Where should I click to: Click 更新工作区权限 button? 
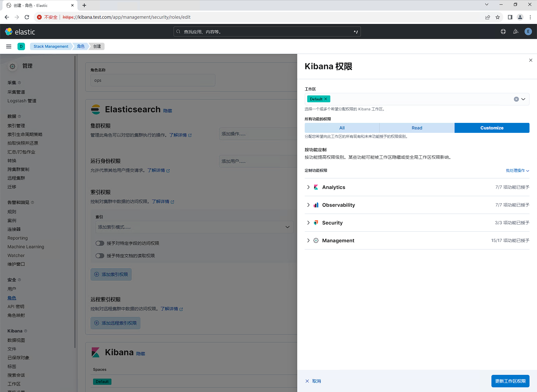click(x=510, y=381)
